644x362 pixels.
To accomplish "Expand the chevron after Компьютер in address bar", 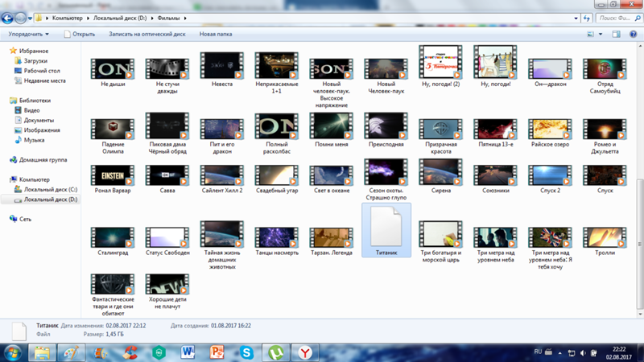I will (88, 18).
